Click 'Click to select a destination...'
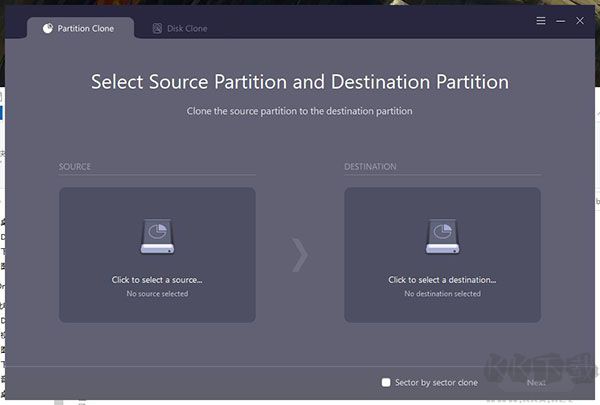 pos(442,280)
